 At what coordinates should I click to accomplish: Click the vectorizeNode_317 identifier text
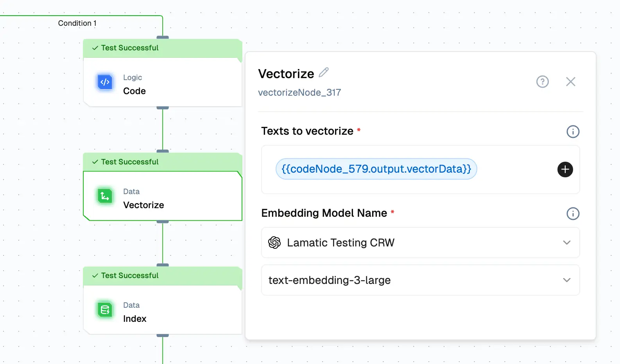(x=299, y=93)
